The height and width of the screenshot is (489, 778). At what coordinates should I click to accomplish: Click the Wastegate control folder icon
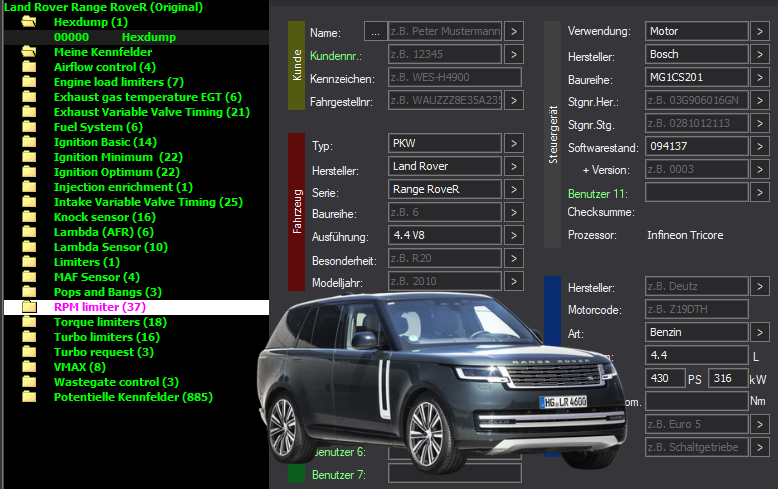coord(29,382)
